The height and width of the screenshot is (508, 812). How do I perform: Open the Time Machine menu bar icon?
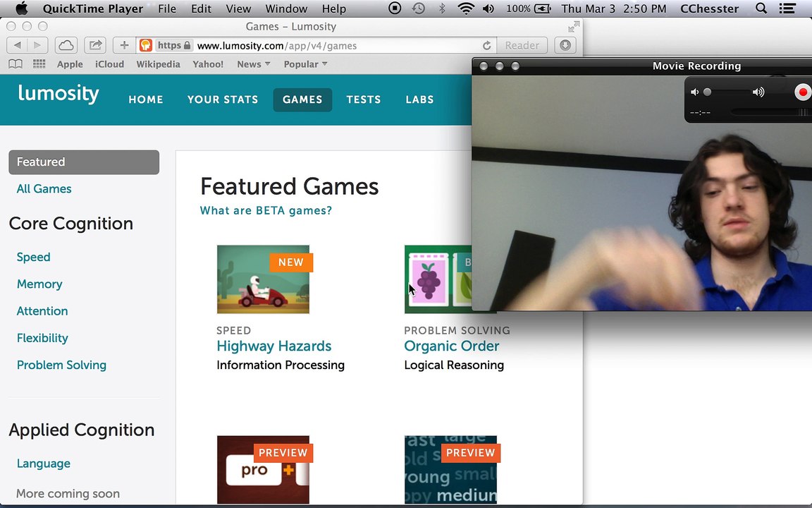(419, 8)
